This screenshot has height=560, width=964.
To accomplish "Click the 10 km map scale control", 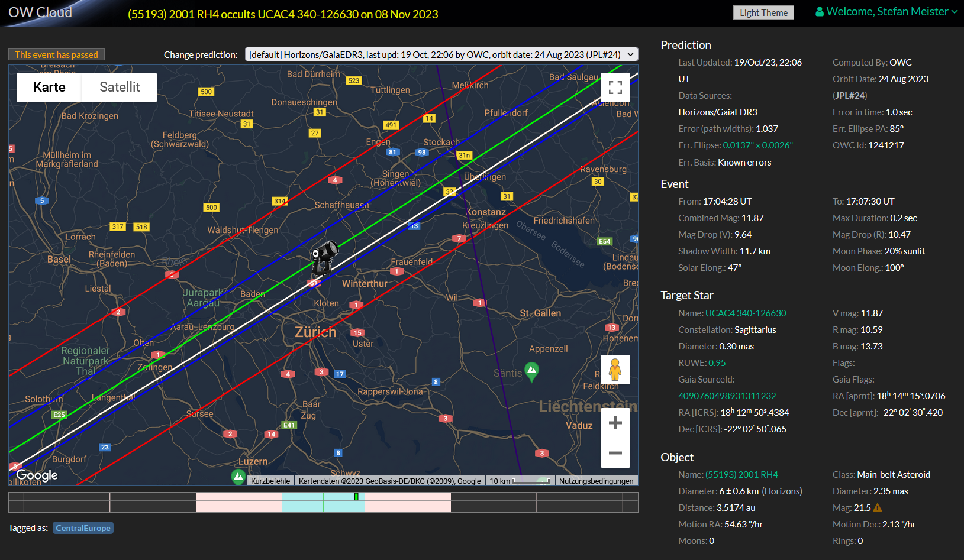I will 520,481.
